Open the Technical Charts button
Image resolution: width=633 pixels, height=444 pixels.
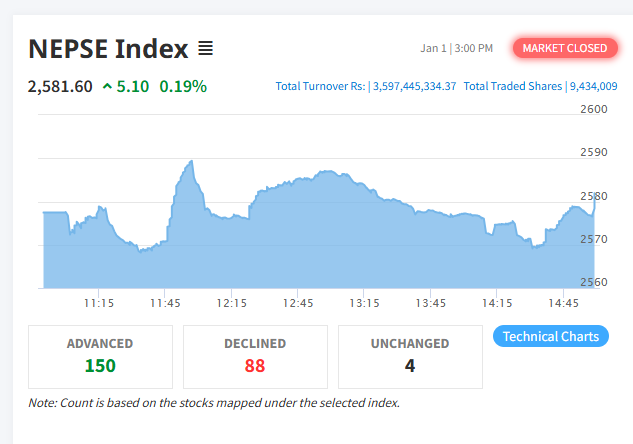point(551,336)
